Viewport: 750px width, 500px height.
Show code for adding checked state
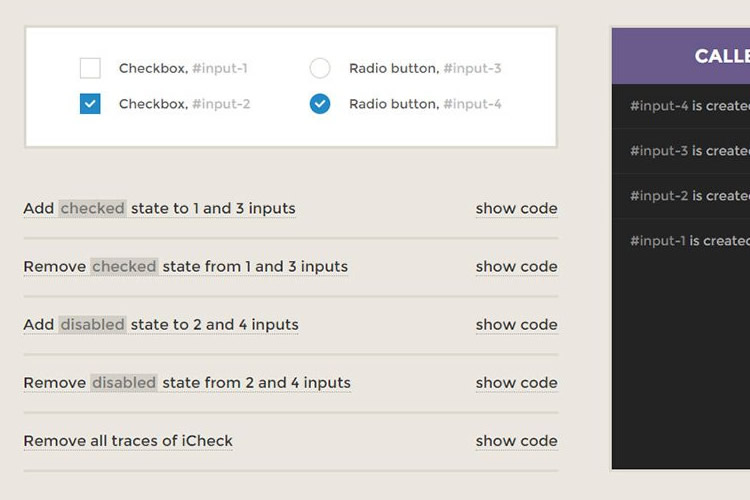pyautogui.click(x=516, y=209)
